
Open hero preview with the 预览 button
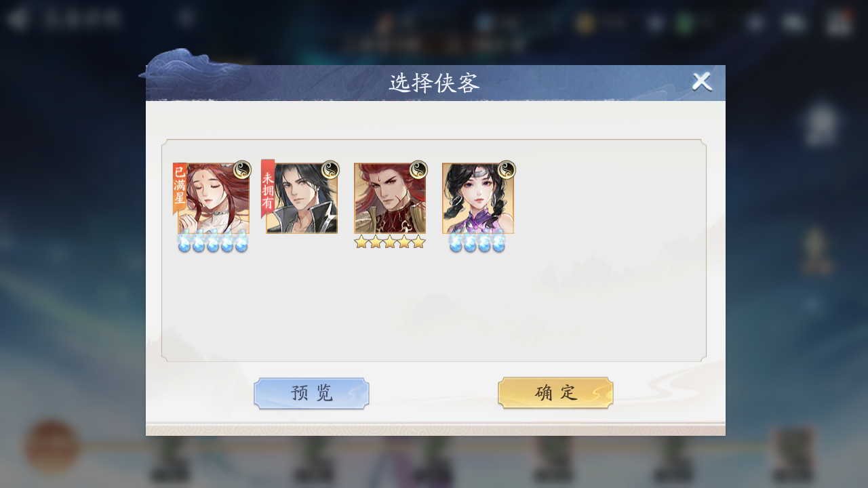point(311,393)
